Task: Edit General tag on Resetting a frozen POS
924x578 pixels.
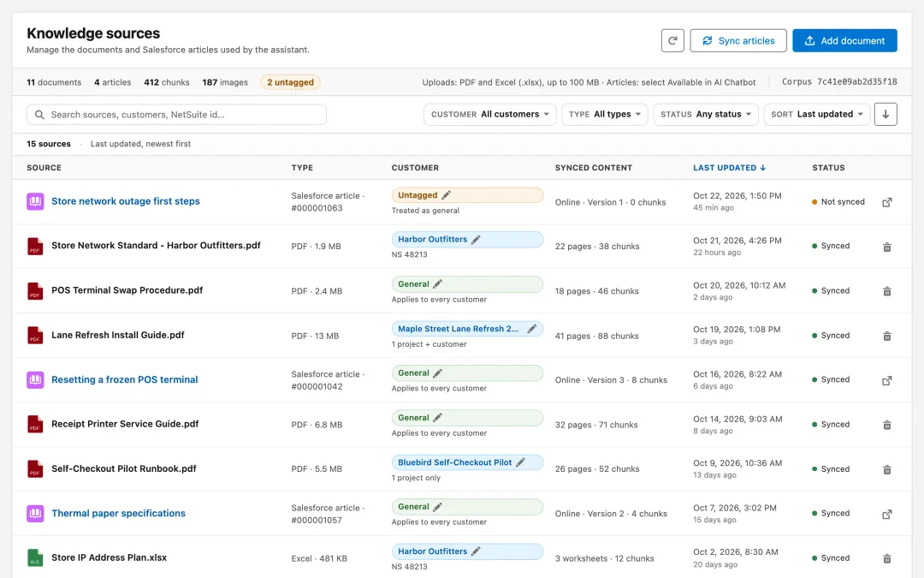Action: pyautogui.click(x=437, y=373)
